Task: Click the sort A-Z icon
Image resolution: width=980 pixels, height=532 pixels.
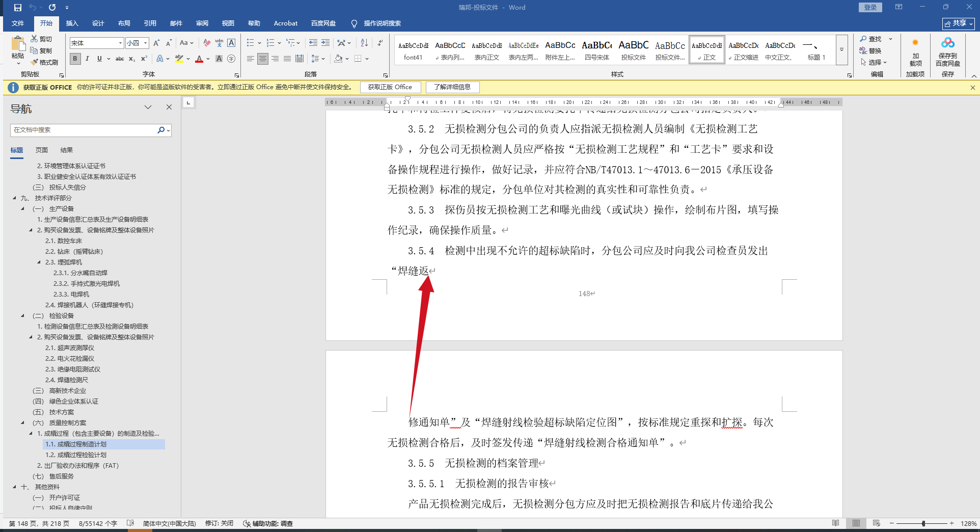Action: (x=364, y=43)
